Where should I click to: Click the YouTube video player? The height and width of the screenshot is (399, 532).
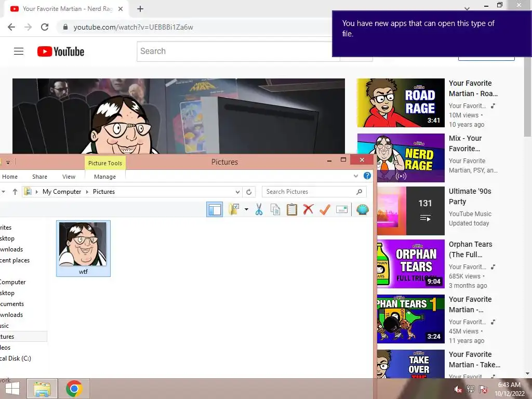(x=179, y=116)
